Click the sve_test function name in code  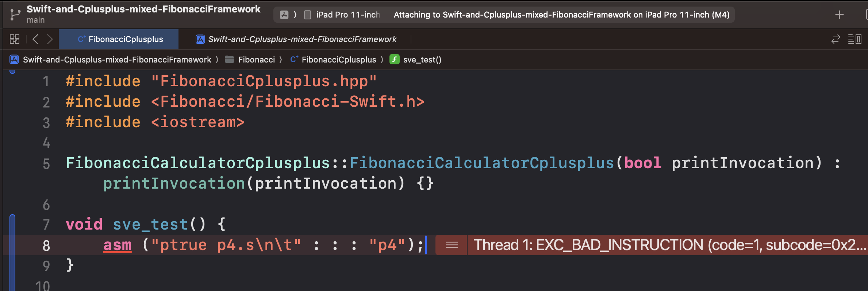tap(150, 224)
